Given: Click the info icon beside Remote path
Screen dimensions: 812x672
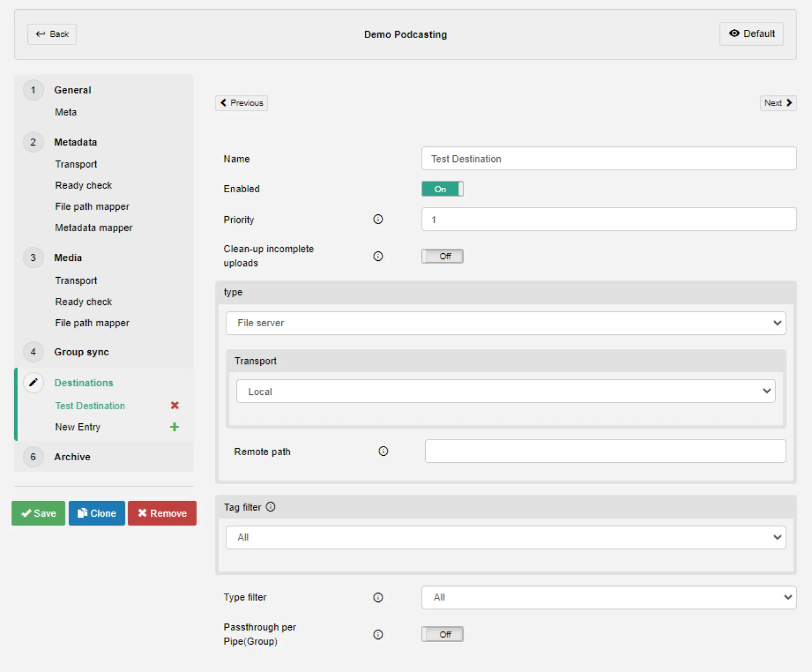Looking at the screenshot, I should pyautogui.click(x=383, y=451).
